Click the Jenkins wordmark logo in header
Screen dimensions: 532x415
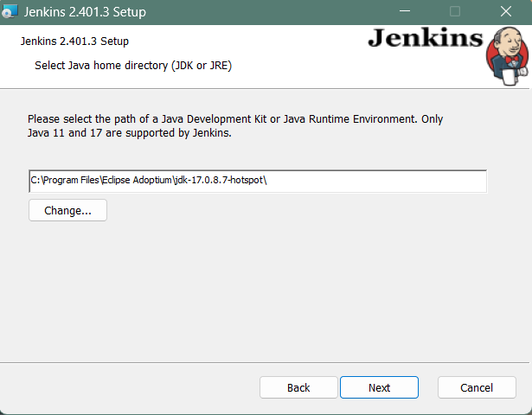coord(424,38)
